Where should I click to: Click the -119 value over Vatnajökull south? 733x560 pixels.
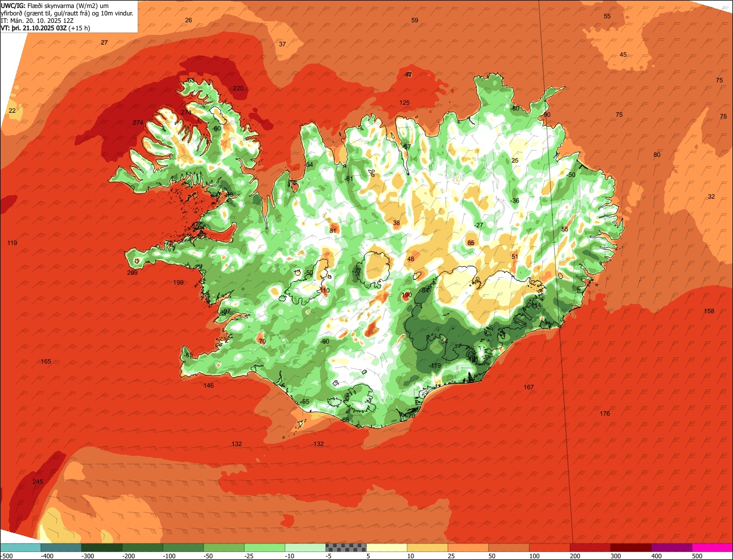pos(435,365)
